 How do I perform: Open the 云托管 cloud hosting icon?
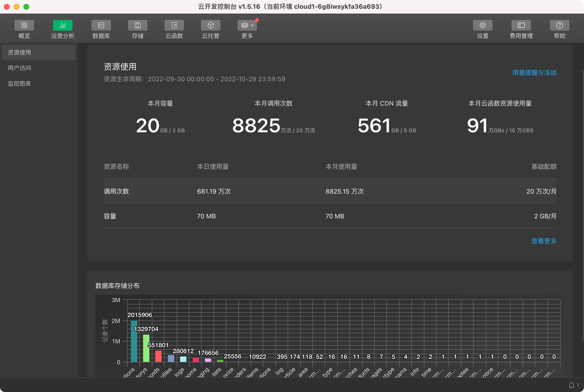[x=210, y=25]
